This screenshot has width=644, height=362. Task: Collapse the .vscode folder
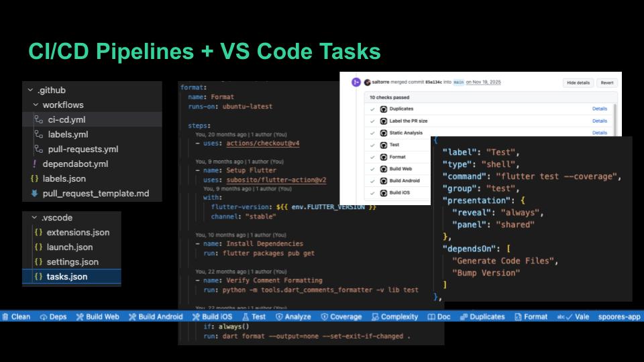tap(34, 217)
